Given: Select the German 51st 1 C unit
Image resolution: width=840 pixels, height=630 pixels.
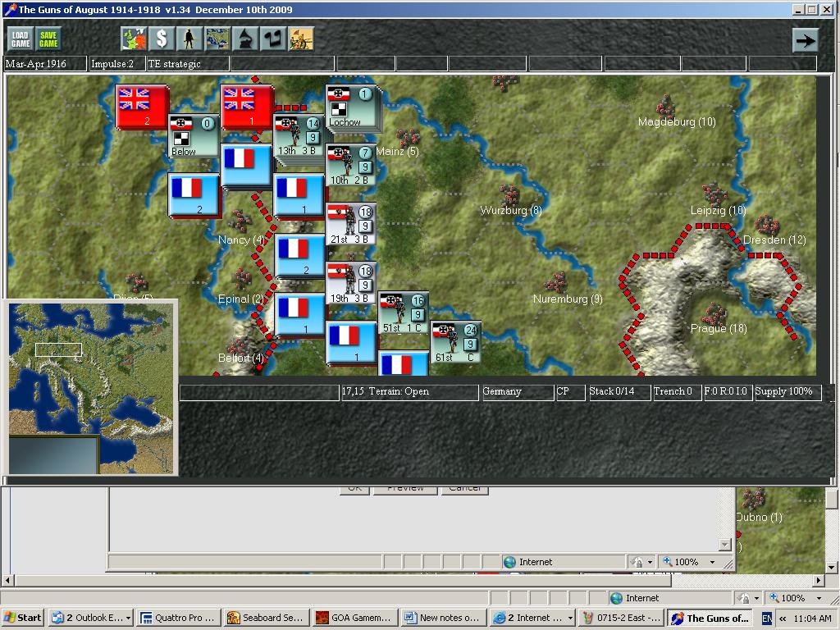Looking at the screenshot, I should click(404, 313).
